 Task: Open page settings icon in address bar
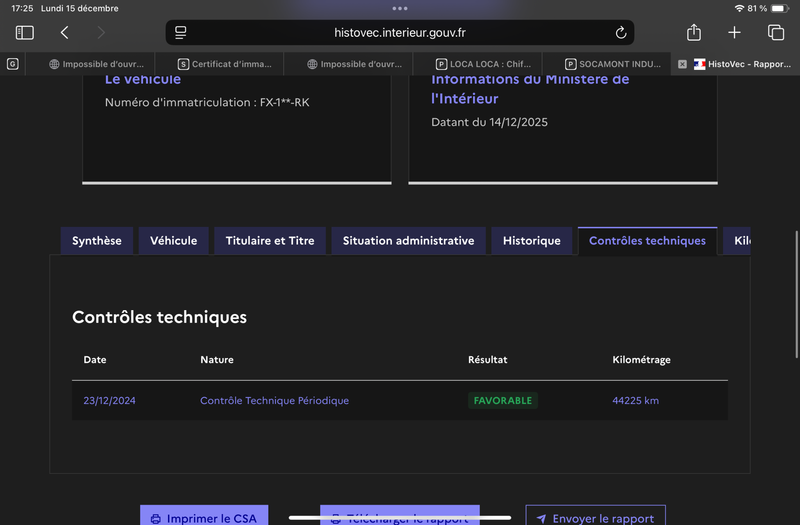pos(181,33)
